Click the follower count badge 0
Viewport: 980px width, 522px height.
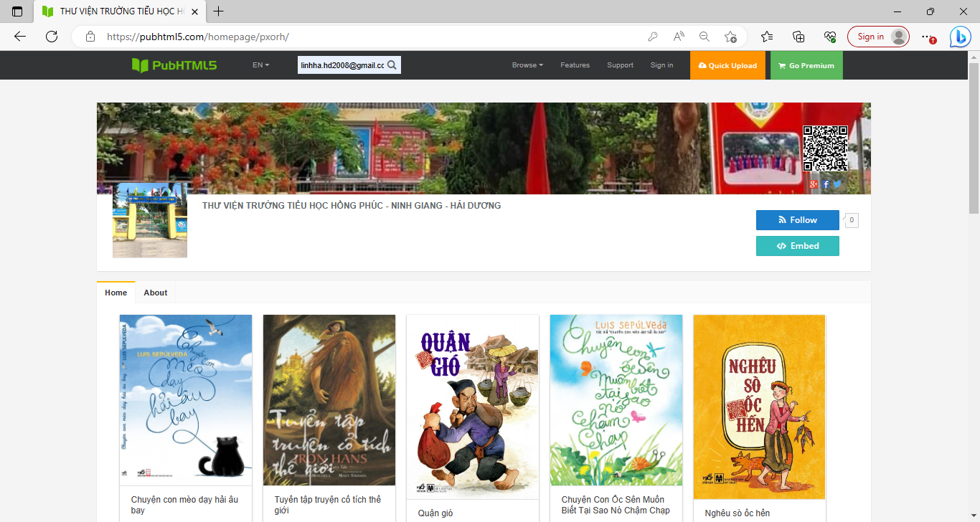click(852, 221)
